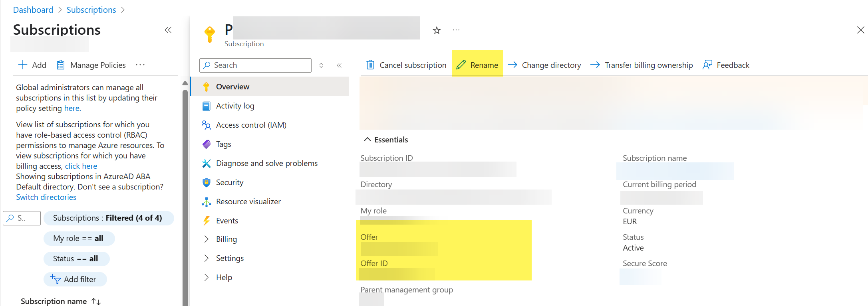Screen dimensions: 868x306
Task: Click the Transfer billing ownership arrow icon
Action: coord(595,65)
